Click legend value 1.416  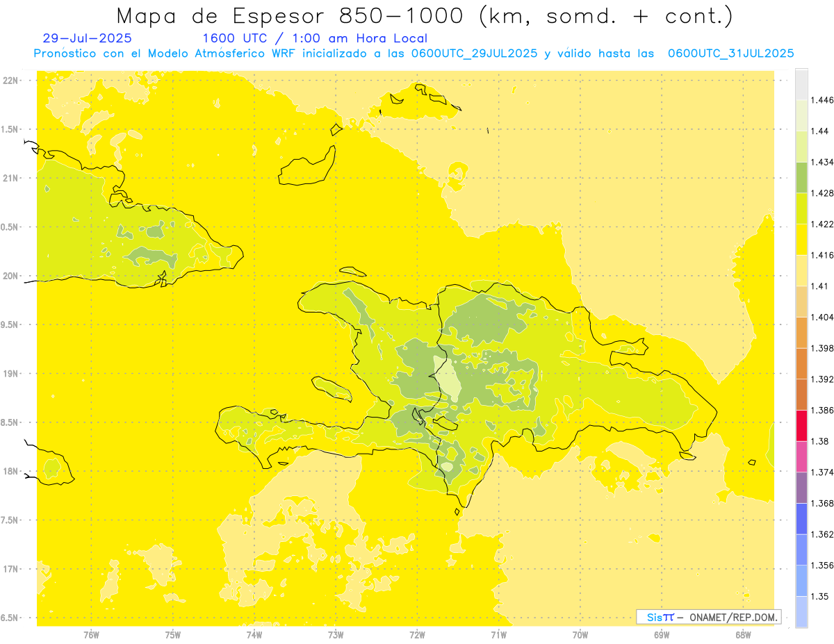(x=822, y=255)
